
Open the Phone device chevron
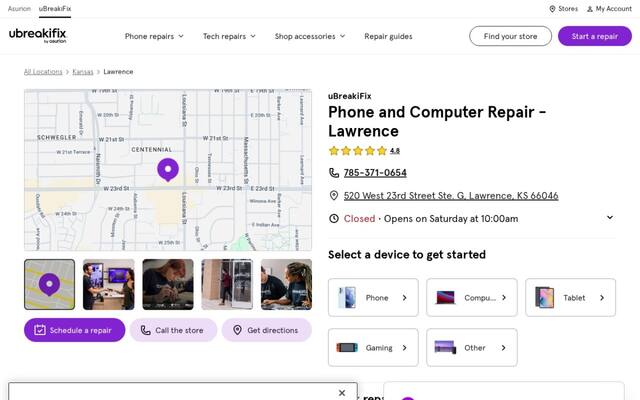point(404,298)
